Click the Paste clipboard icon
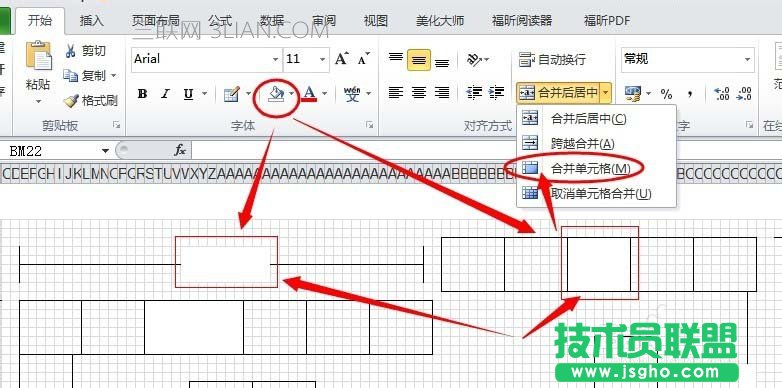Image resolution: width=782 pixels, height=388 pixels. [39, 55]
